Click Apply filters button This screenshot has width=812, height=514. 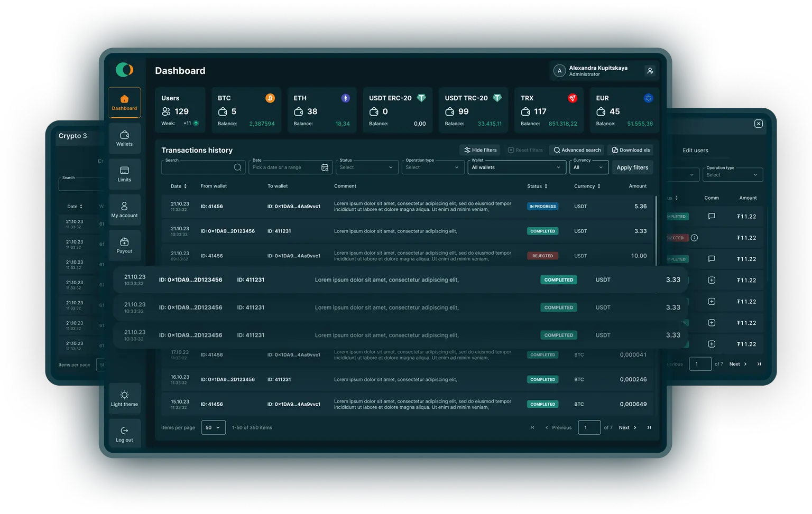pos(632,167)
